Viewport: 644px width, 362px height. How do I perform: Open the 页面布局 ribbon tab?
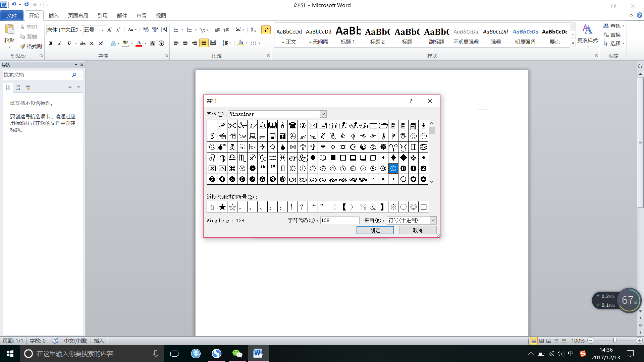(x=78, y=16)
